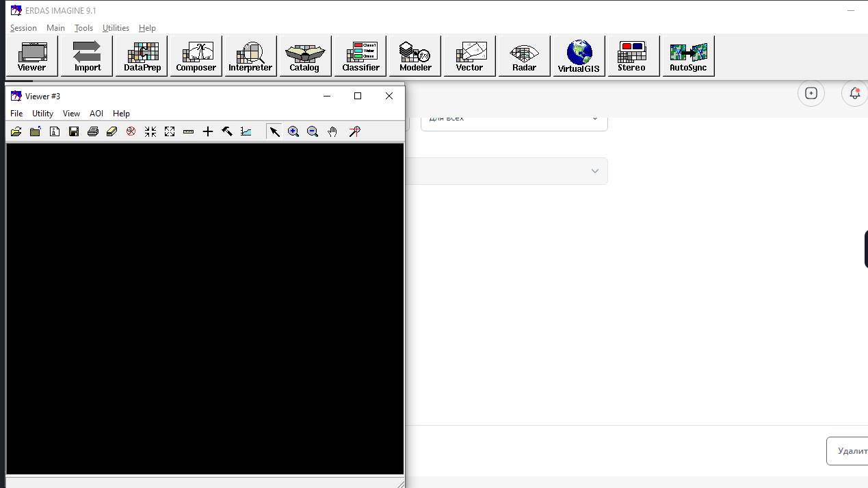The width and height of the screenshot is (868, 488).
Task: Open the Utilities menu
Action: click(116, 28)
